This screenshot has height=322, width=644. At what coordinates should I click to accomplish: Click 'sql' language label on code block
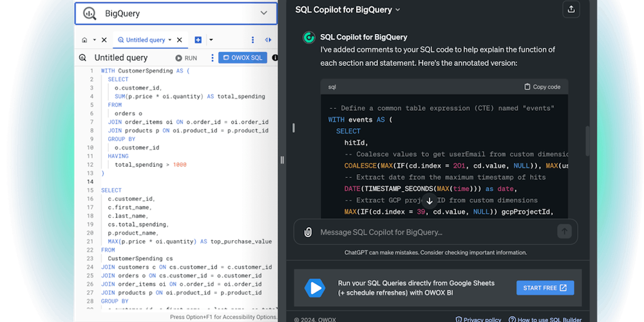pos(332,87)
